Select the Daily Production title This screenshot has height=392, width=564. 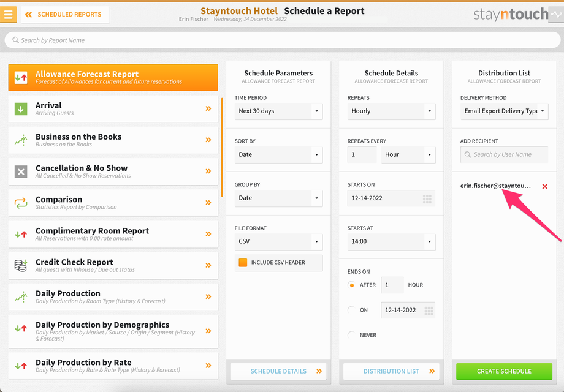(x=67, y=293)
